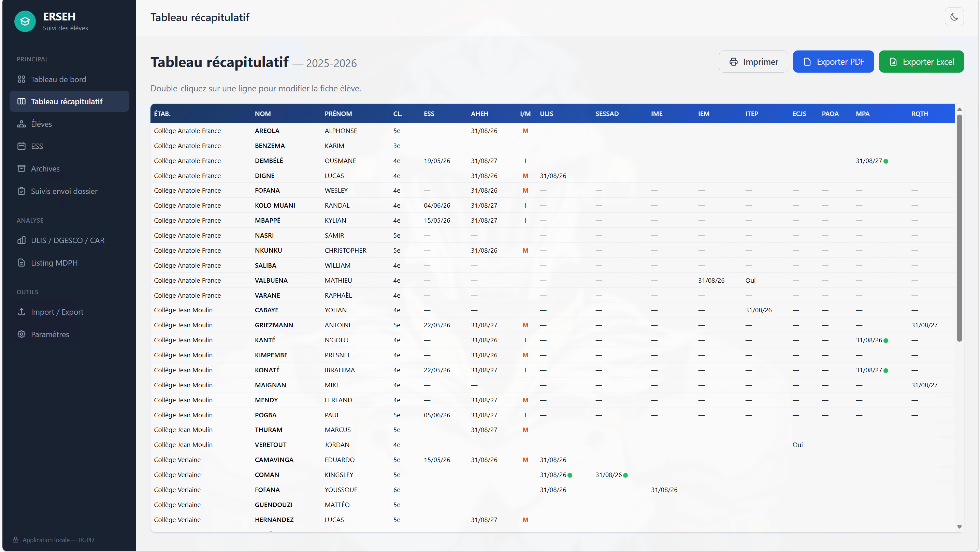
Task: Open the Archives menu entry
Action: (x=69, y=168)
